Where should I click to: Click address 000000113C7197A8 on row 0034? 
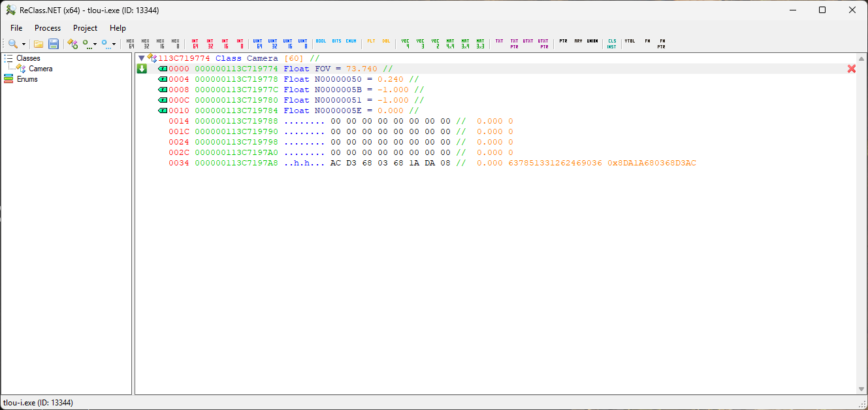click(236, 163)
